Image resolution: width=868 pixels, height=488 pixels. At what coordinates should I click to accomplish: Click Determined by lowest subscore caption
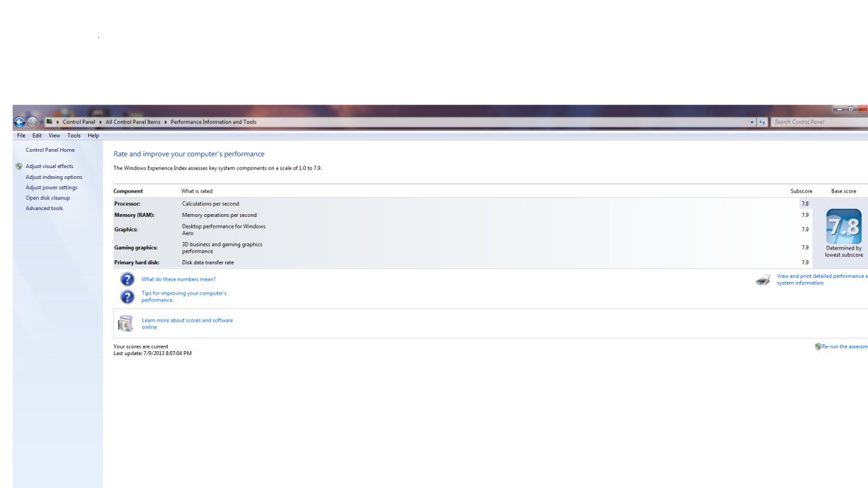pos(844,251)
